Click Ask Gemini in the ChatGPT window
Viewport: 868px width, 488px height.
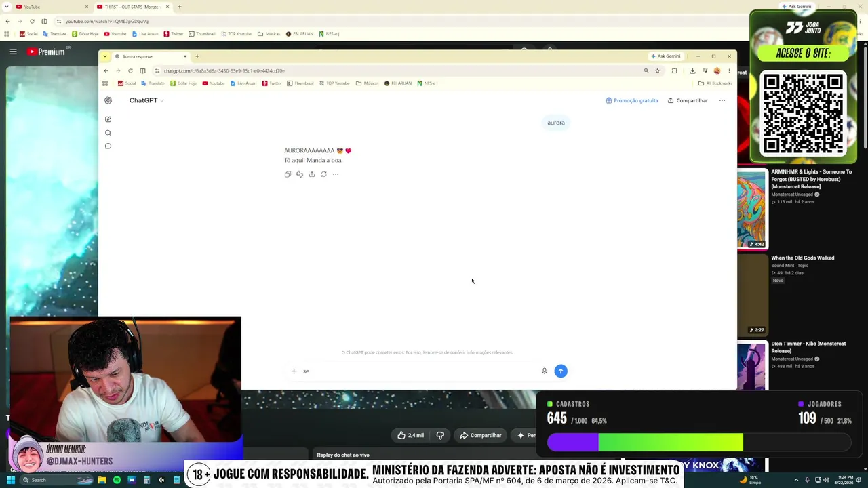point(665,56)
